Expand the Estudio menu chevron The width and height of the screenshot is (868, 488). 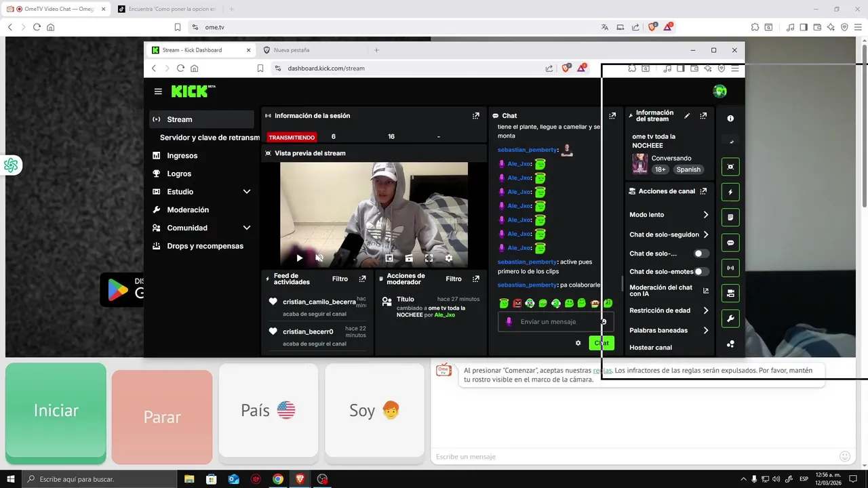click(247, 192)
